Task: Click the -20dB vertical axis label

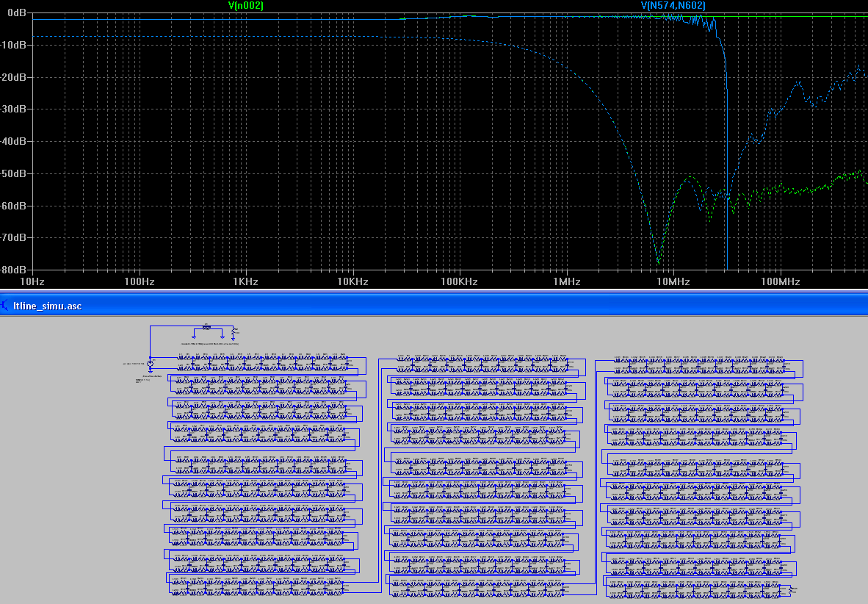Action: [x=13, y=77]
